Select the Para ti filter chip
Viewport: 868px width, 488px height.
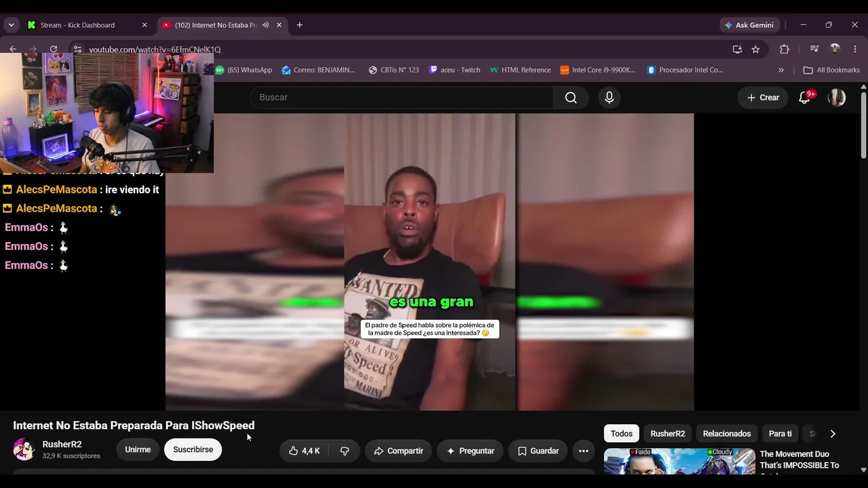tap(780, 434)
